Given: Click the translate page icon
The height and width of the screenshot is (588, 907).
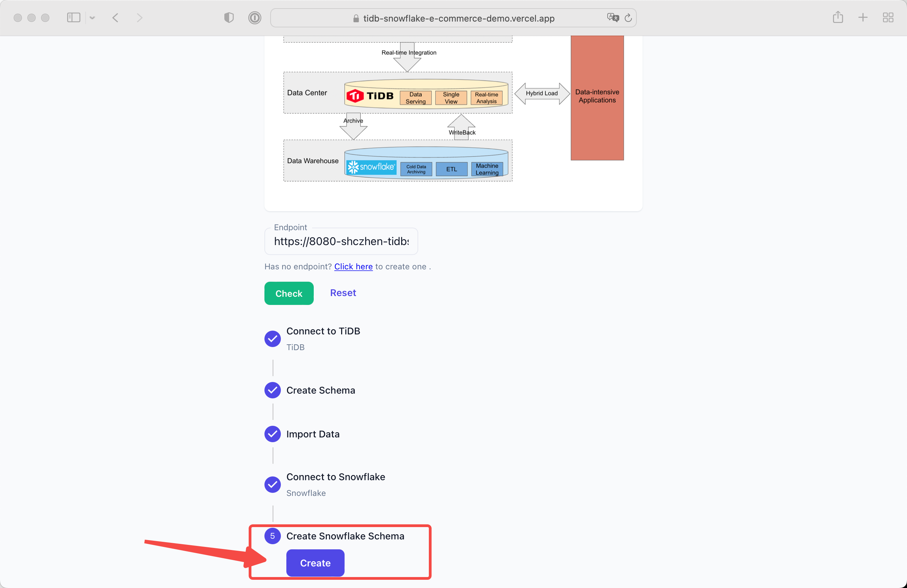Looking at the screenshot, I should pyautogui.click(x=612, y=17).
